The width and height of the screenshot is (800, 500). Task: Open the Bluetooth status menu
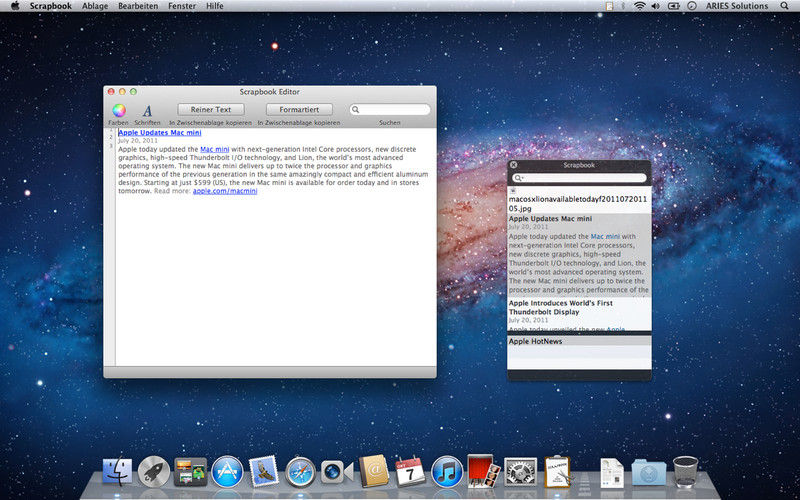click(x=623, y=6)
